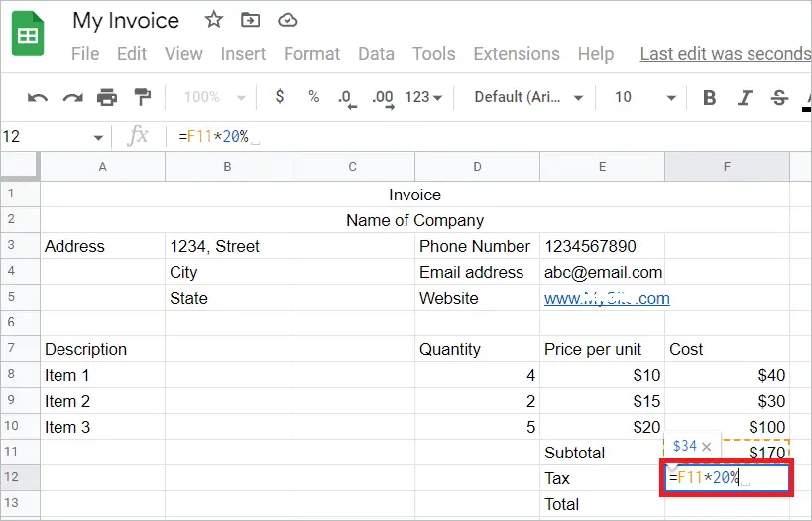The height and width of the screenshot is (521, 812).
Task: Increase decimal places
Action: (384, 98)
